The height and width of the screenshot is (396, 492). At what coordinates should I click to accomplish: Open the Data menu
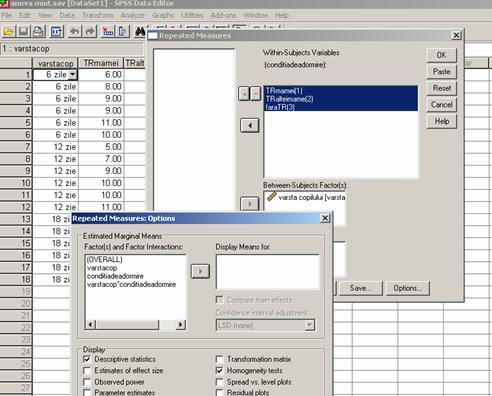click(67, 15)
